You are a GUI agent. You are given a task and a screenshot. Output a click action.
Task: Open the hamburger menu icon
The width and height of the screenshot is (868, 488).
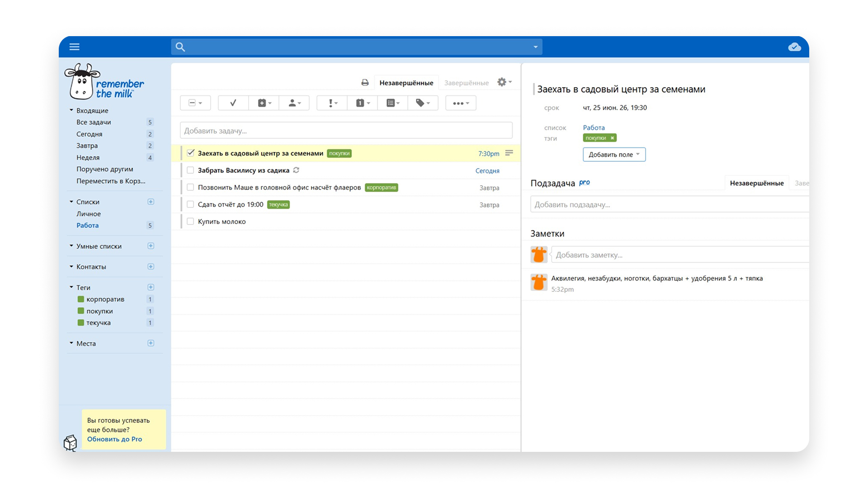pyautogui.click(x=75, y=47)
